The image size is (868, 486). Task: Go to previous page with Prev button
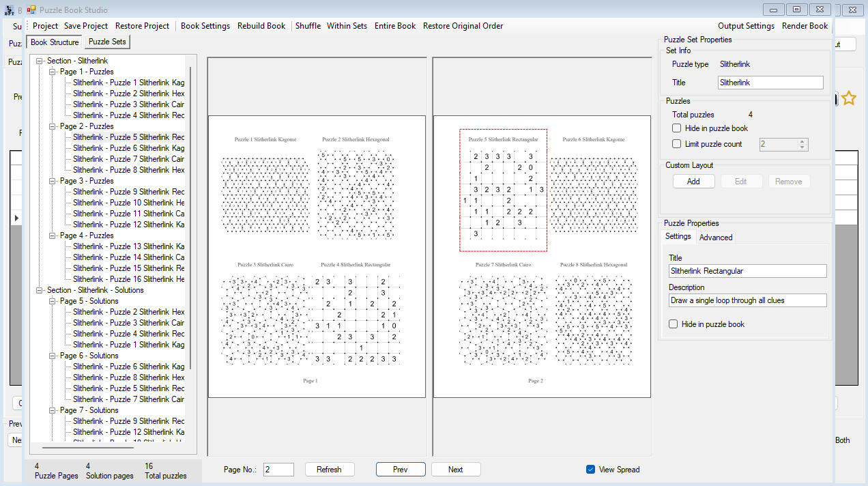click(401, 470)
